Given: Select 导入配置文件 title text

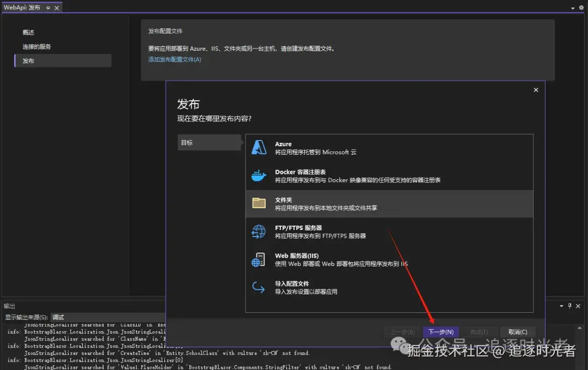Looking at the screenshot, I should point(292,284).
